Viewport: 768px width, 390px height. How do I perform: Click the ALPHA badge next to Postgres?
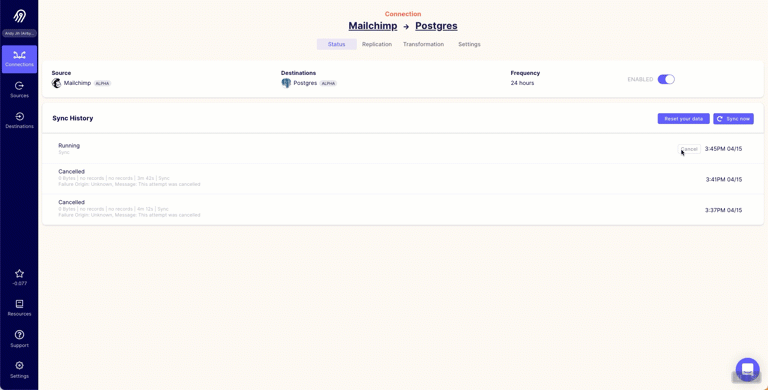tap(328, 83)
